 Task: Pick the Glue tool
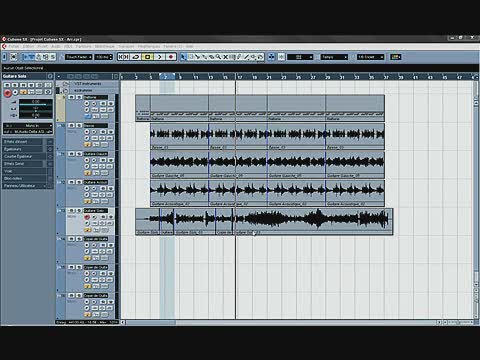point(204,57)
